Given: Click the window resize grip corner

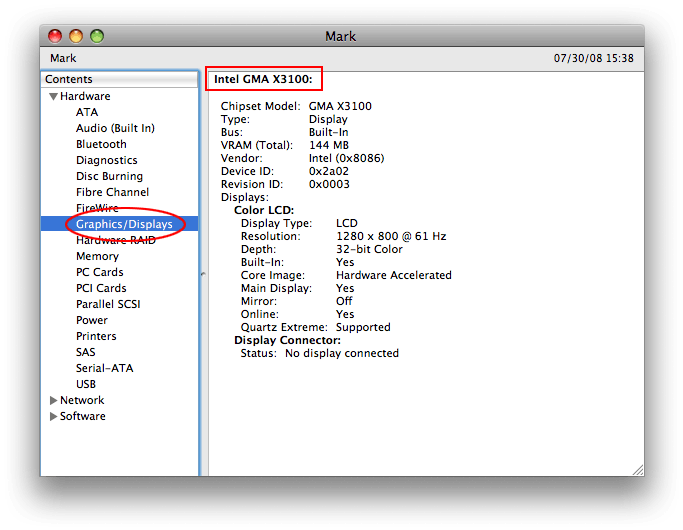Looking at the screenshot, I should click(x=637, y=469).
